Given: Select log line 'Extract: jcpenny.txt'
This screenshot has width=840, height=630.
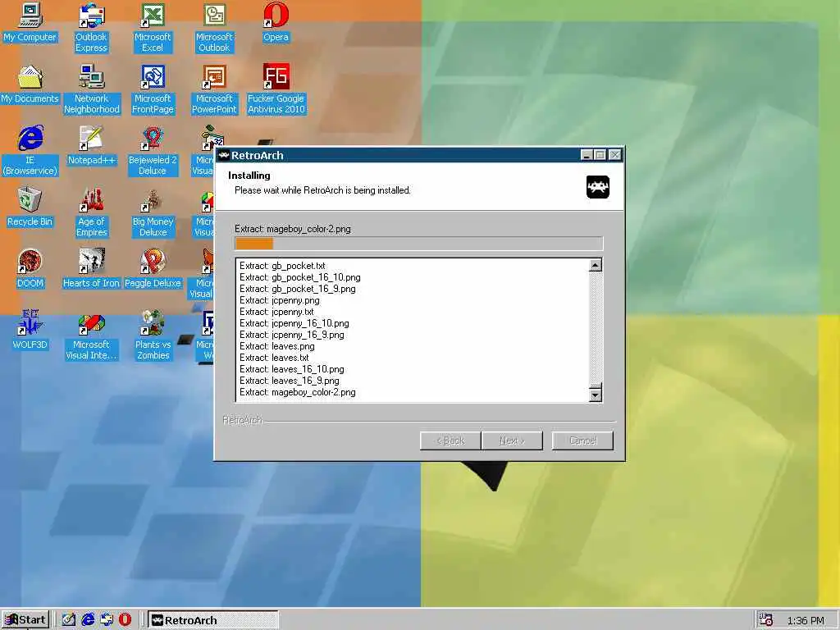Looking at the screenshot, I should 276,312.
